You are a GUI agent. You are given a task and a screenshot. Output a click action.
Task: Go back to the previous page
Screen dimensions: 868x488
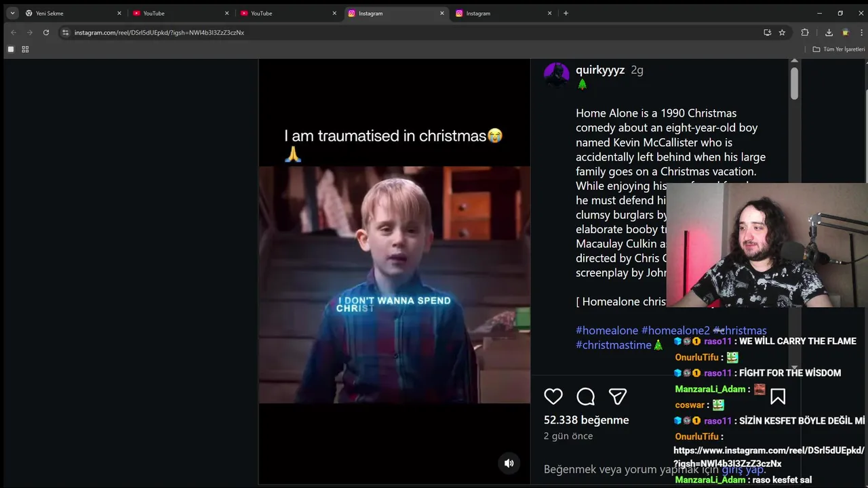click(13, 32)
